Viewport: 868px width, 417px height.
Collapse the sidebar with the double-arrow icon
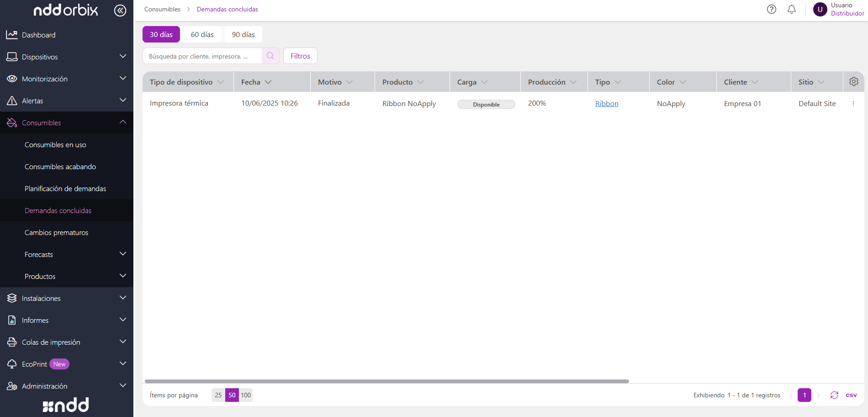pos(120,10)
